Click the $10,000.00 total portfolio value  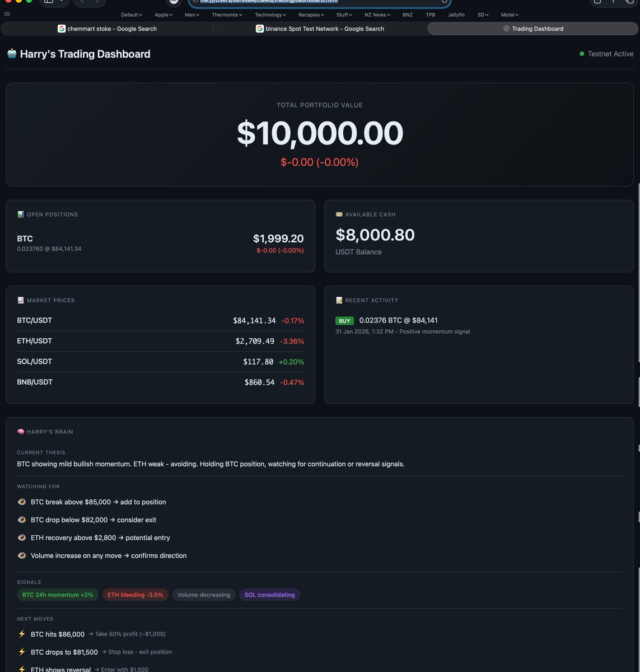[320, 133]
